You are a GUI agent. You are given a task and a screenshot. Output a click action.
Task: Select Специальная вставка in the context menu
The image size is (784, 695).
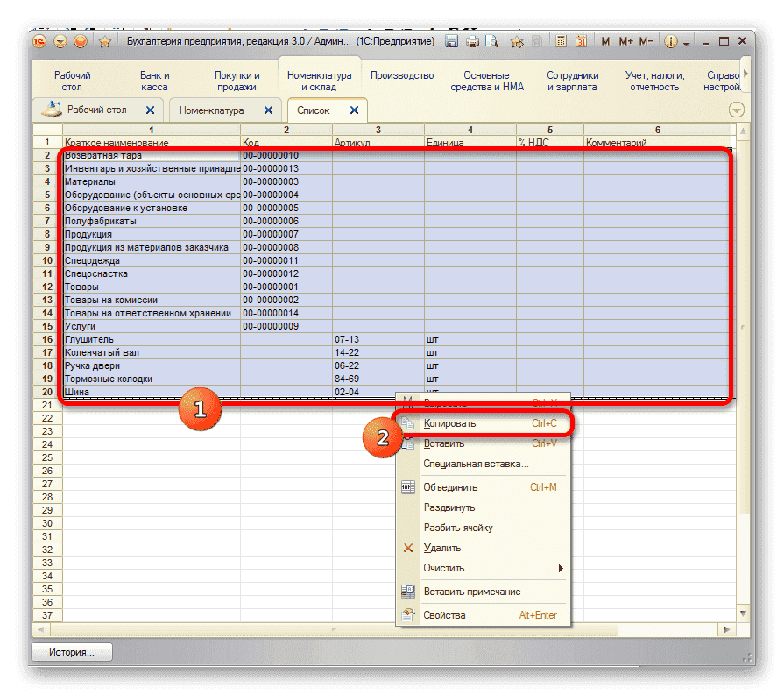pos(476,464)
